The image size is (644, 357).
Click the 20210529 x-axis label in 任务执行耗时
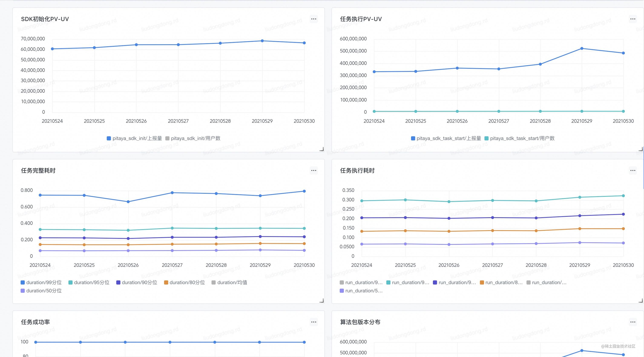coord(580,265)
